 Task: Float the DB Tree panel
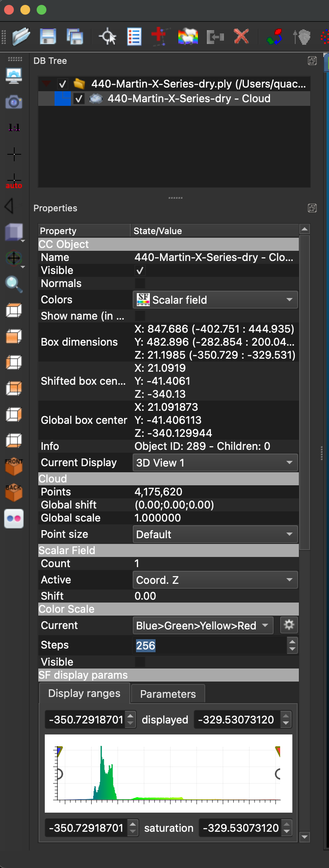pos(312,61)
